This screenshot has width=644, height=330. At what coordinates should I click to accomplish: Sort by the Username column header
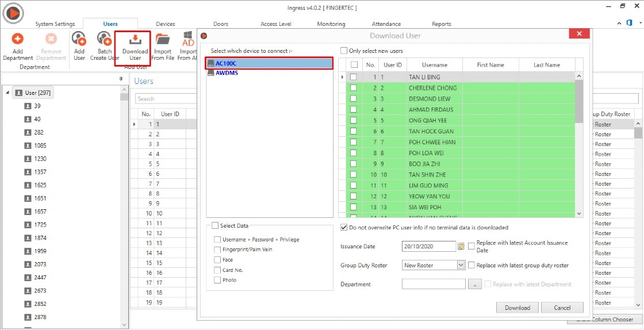coord(434,65)
